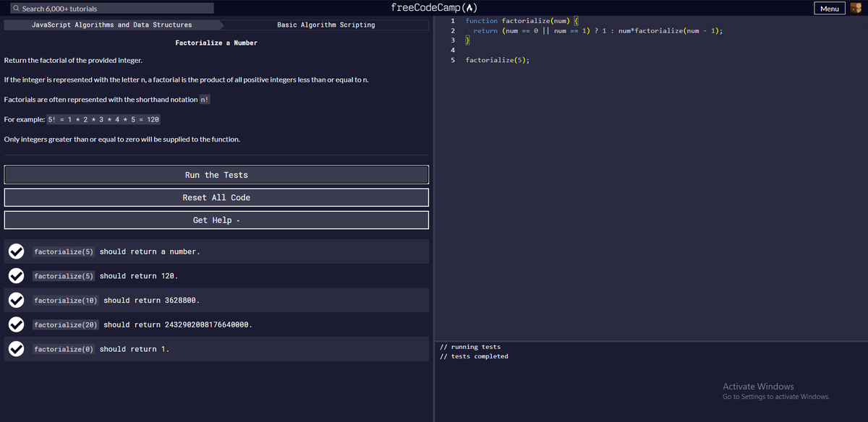Click the user avatar icon beside Menu

tap(857, 8)
